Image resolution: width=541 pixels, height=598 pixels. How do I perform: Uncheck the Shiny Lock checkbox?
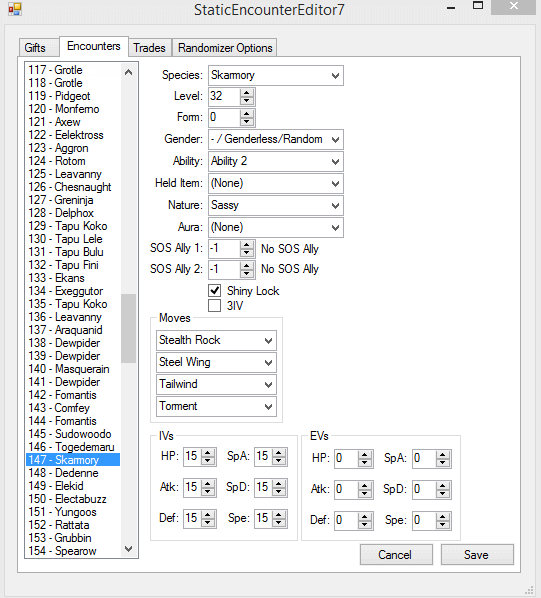(x=215, y=291)
